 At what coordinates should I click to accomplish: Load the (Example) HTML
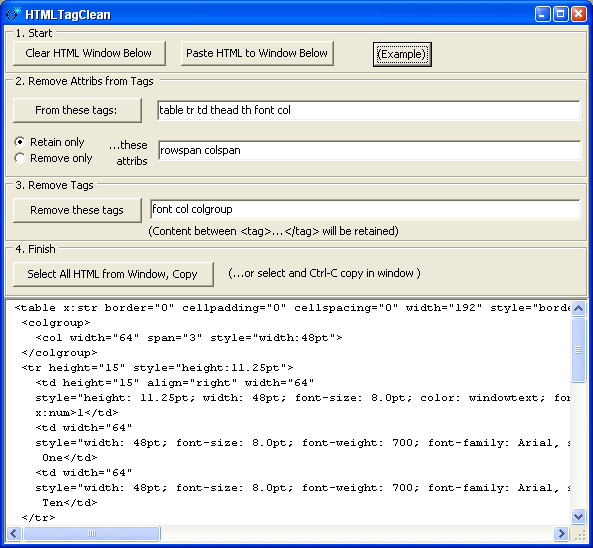(x=402, y=54)
